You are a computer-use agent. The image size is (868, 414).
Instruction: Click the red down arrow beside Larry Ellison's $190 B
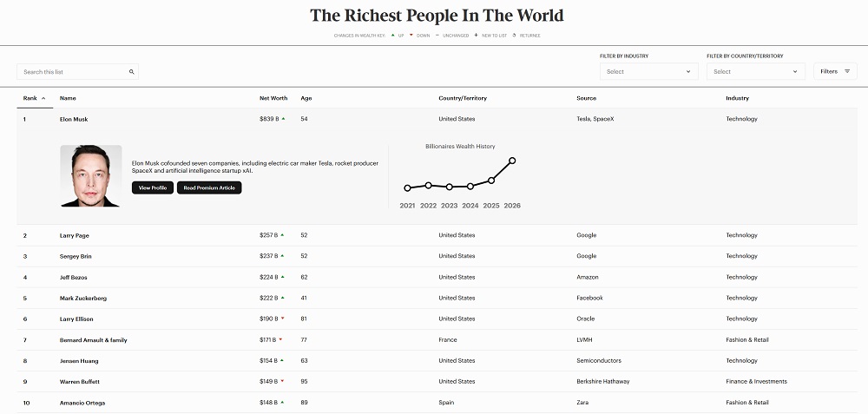(x=283, y=319)
